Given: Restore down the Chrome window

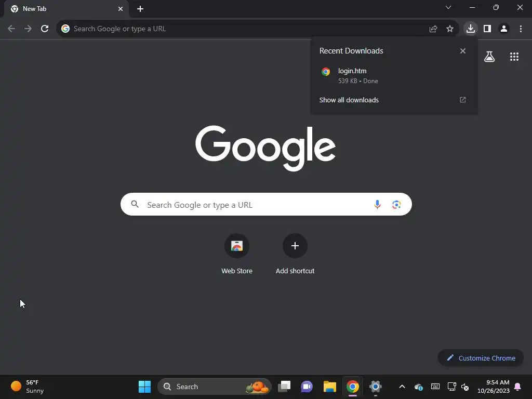Looking at the screenshot, I should point(496,7).
